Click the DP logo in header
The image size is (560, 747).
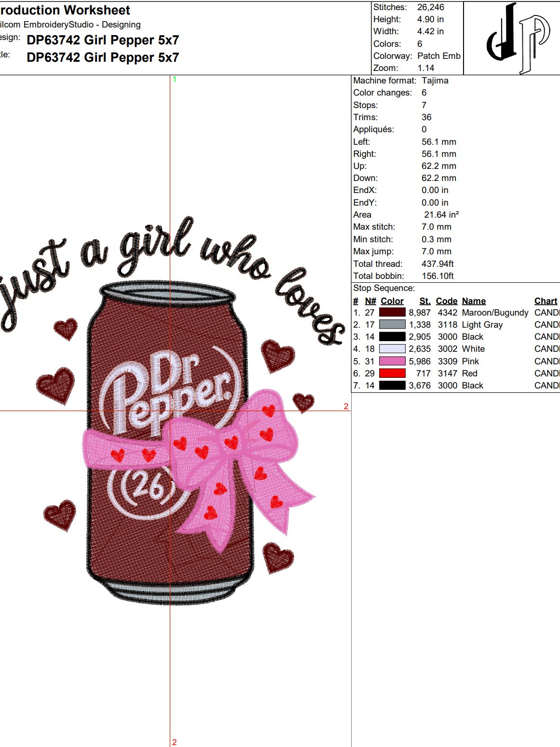pos(518,38)
